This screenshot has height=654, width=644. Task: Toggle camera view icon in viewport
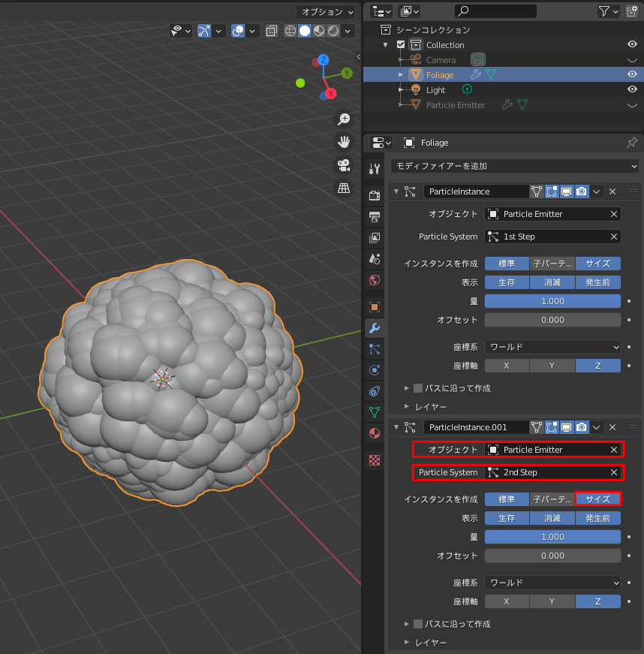[344, 165]
